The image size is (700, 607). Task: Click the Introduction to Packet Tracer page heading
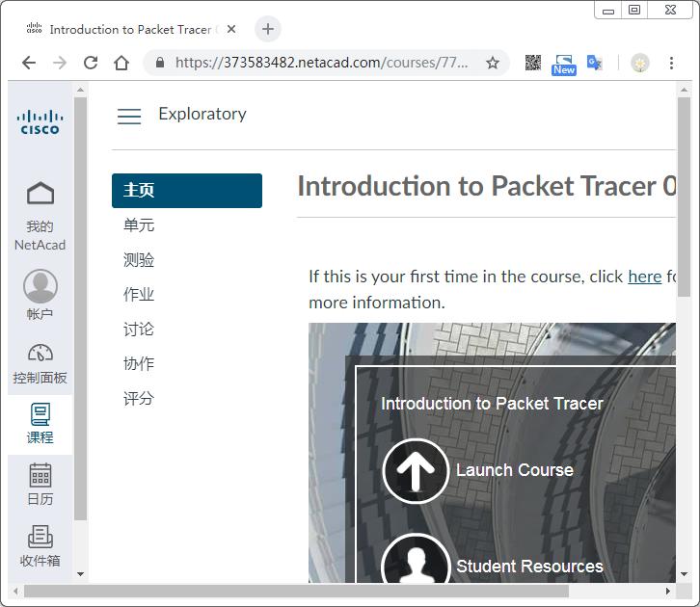click(487, 186)
